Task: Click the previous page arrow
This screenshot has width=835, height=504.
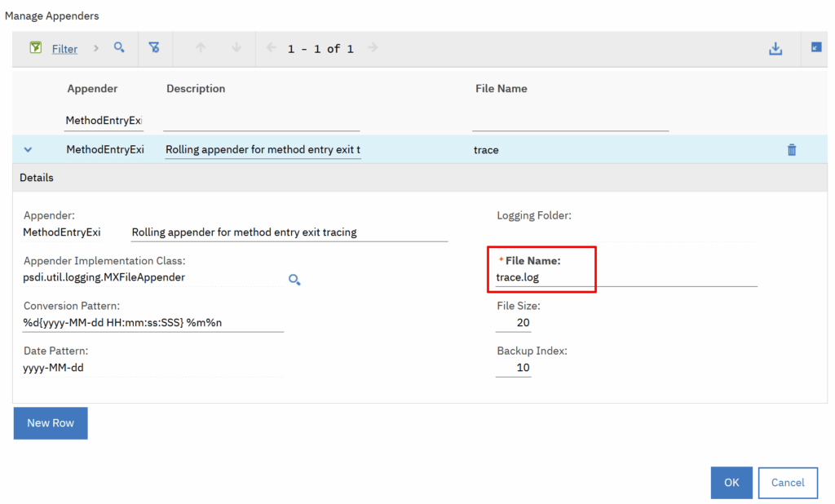Action: 272,48
